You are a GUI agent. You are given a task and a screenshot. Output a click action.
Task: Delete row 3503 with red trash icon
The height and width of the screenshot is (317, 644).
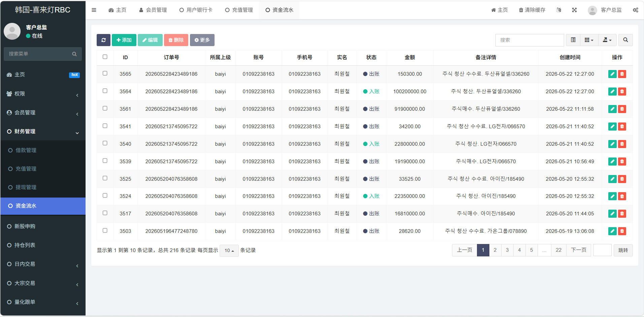[x=622, y=231]
